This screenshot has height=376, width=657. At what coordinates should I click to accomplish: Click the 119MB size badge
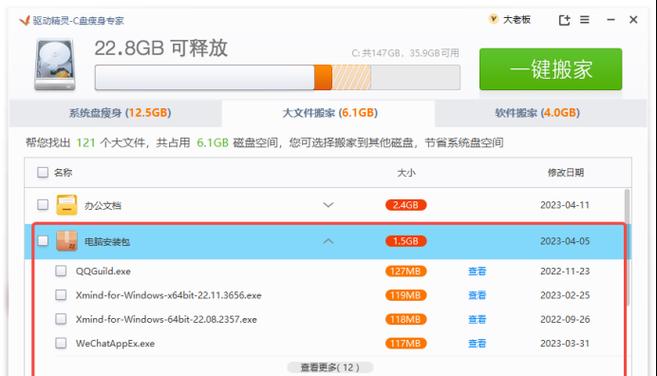(406, 296)
